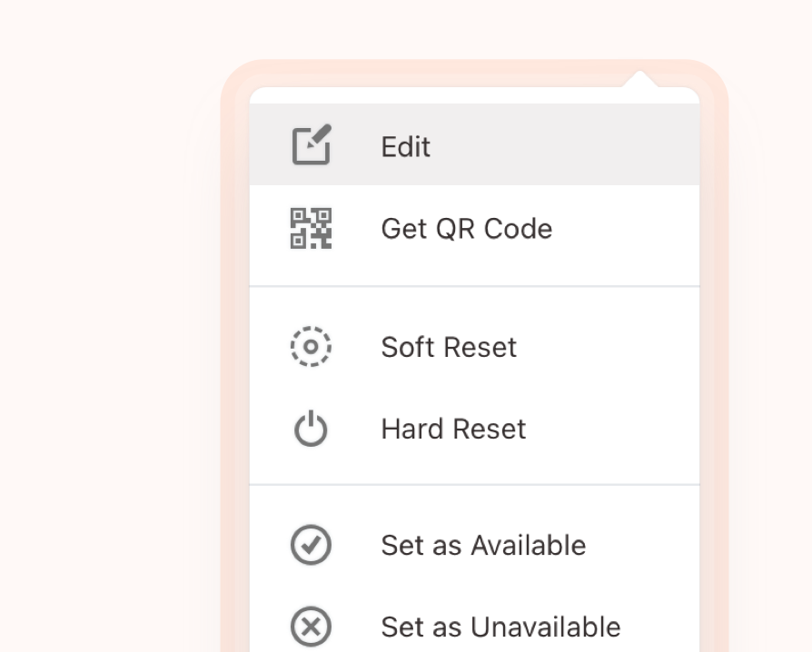Viewport: 812px width, 652px height.
Task: Click the Edit pencil icon
Action: click(311, 146)
